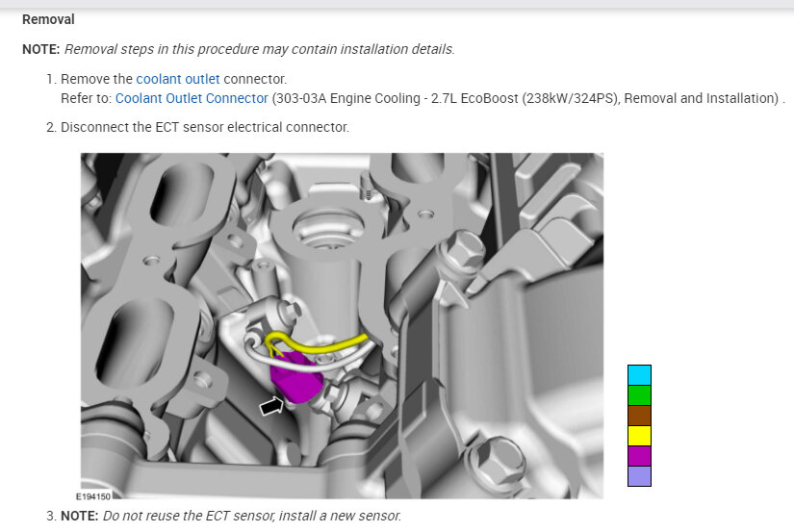Select the lavender color swatch
This screenshot has height=532, width=794.
639,476
